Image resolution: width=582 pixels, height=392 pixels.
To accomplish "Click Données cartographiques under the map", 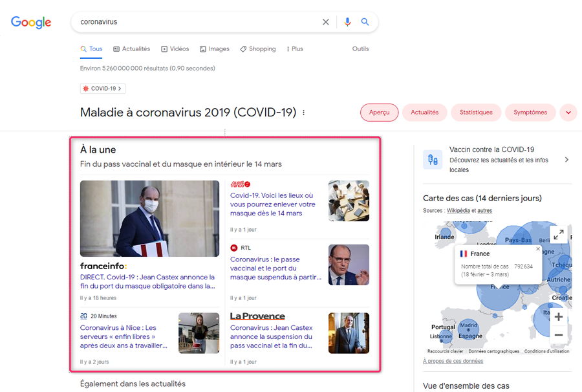I will (493, 351).
